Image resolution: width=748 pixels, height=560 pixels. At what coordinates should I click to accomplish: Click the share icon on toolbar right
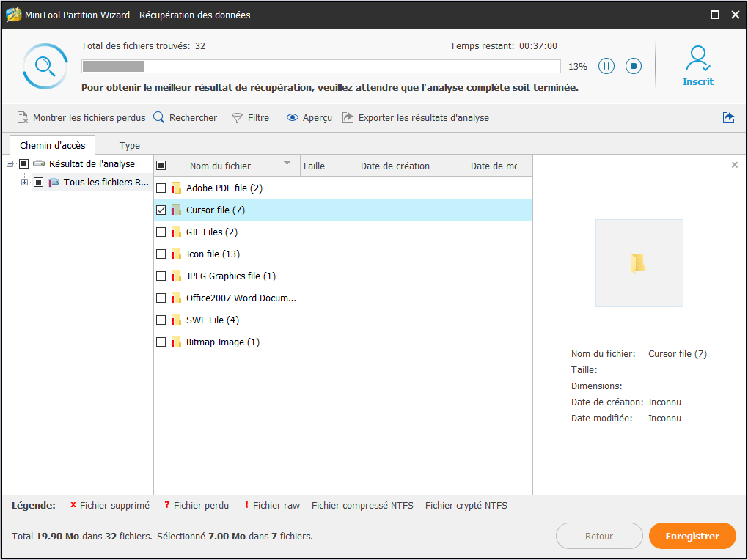(x=728, y=117)
